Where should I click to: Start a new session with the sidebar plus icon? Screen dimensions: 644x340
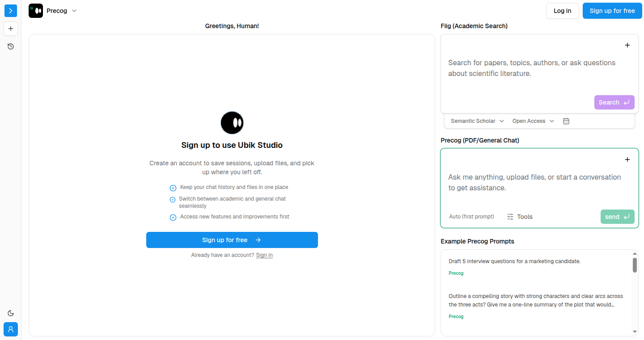coord(11,29)
